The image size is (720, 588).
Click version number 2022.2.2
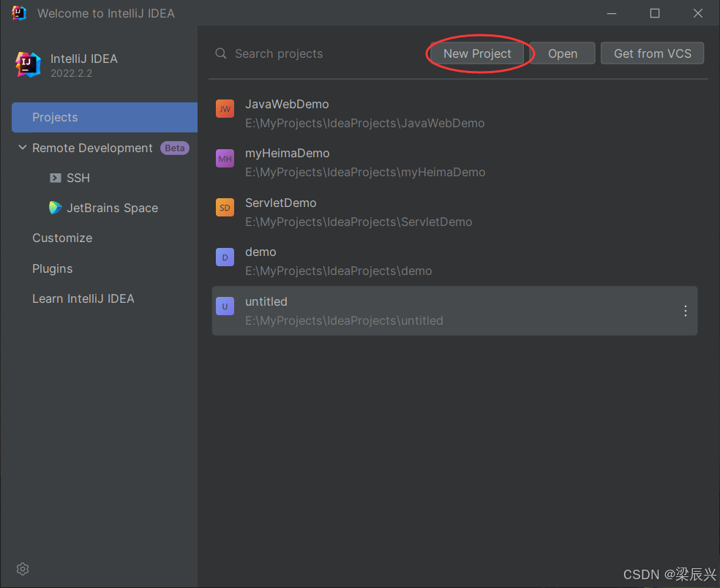(x=71, y=73)
